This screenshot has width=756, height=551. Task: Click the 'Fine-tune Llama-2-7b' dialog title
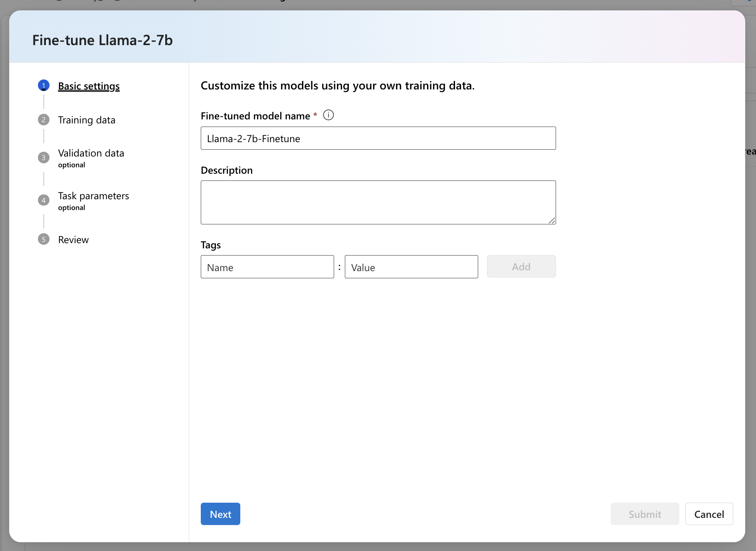[x=103, y=40]
